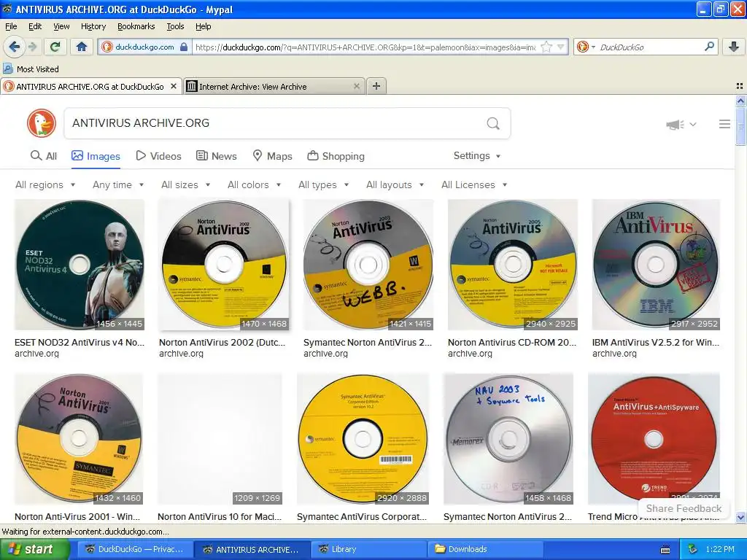Viewport: 747px width, 560px height.
Task: Expand the All Licenses filter
Action: point(474,184)
